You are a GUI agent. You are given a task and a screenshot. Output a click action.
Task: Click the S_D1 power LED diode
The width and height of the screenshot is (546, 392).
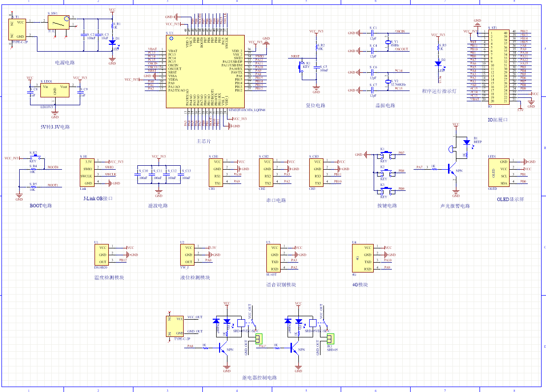pyautogui.click(x=112, y=42)
